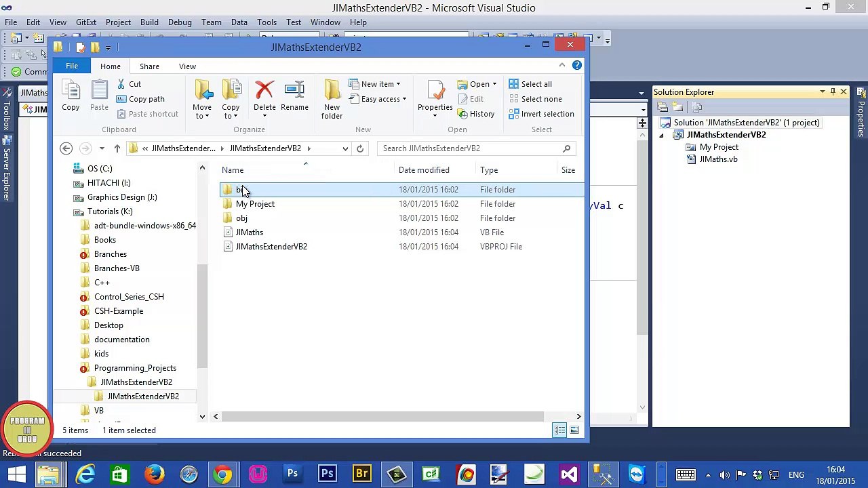This screenshot has height=488, width=868.
Task: Pin the Solution Explorer panel (auto hide)
Action: (x=833, y=92)
